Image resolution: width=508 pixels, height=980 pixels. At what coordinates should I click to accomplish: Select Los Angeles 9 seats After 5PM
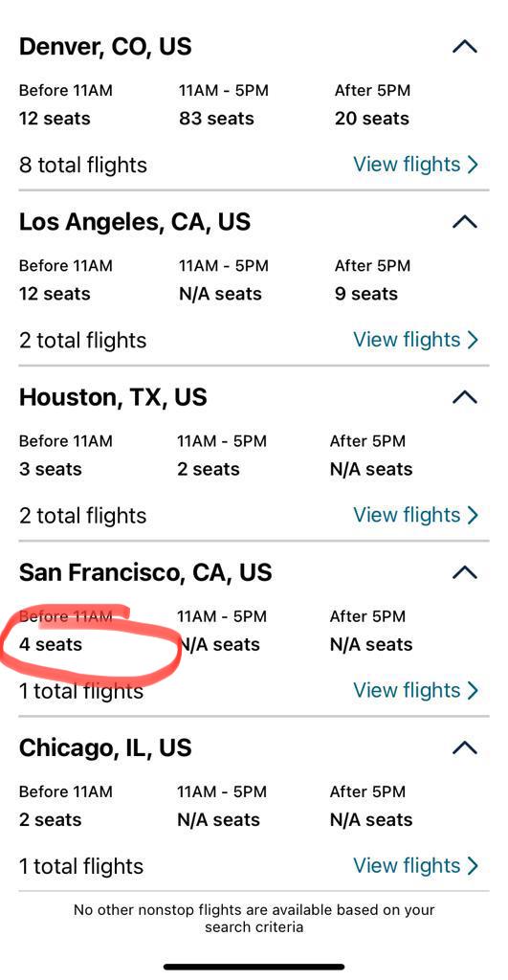click(x=366, y=294)
